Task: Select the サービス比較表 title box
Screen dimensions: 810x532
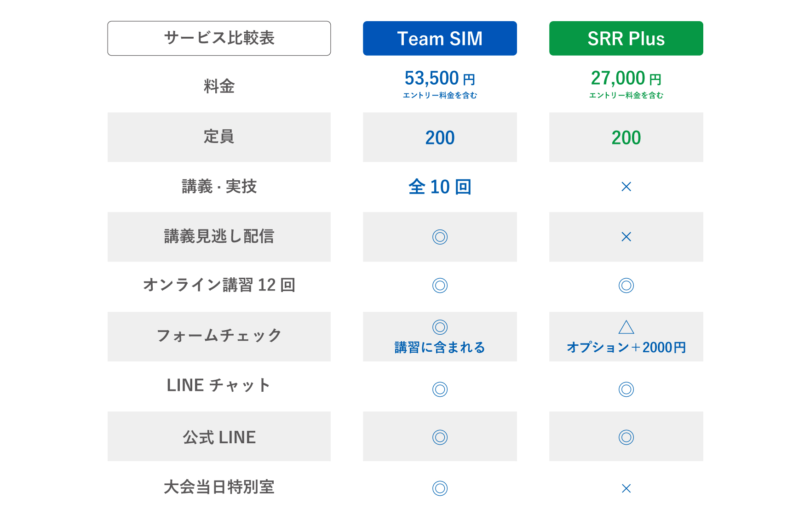Action: coord(219,38)
